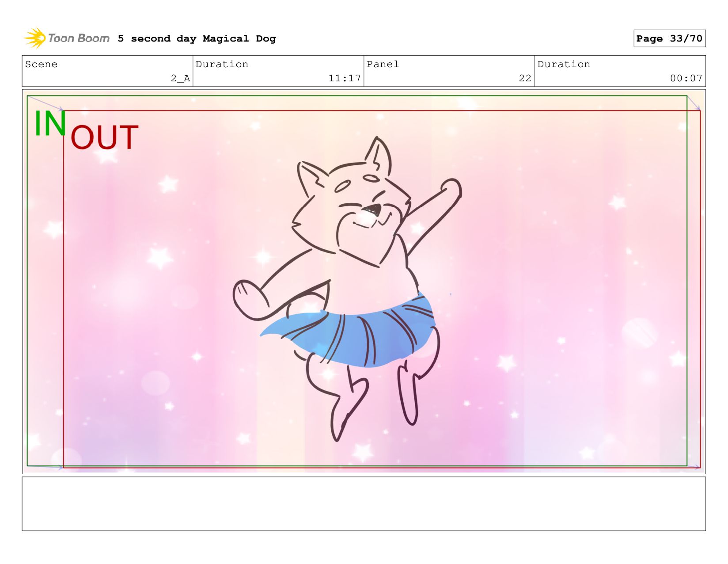Click the Toon Boom logo

[x=66, y=38]
